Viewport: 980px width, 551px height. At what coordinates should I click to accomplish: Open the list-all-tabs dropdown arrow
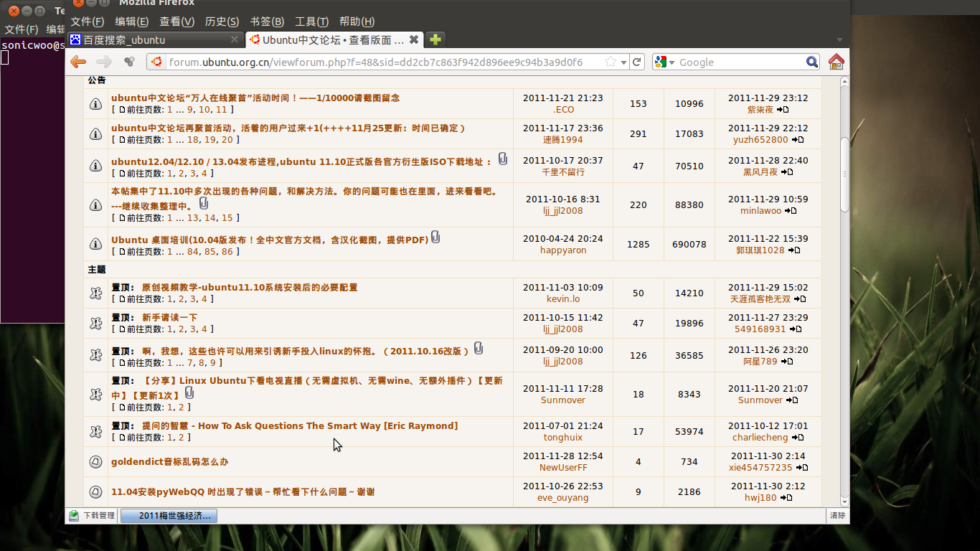pyautogui.click(x=839, y=39)
